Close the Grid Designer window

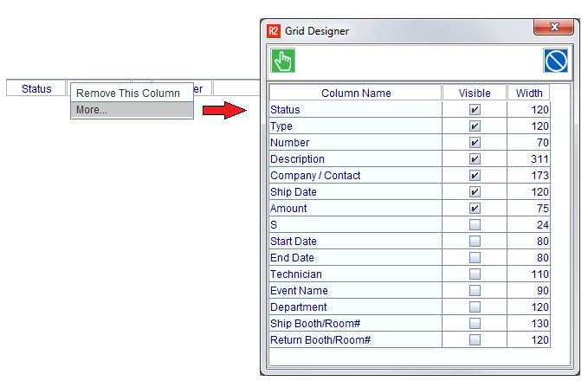(x=553, y=29)
